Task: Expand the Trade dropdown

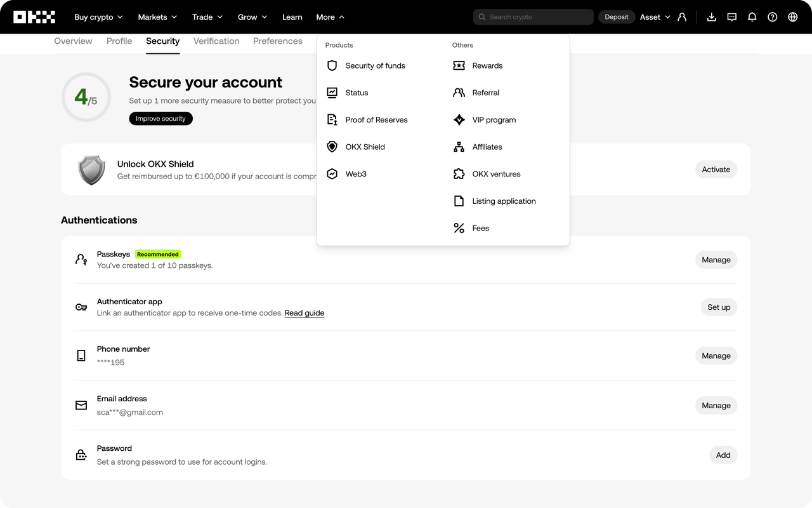Action: click(x=207, y=17)
